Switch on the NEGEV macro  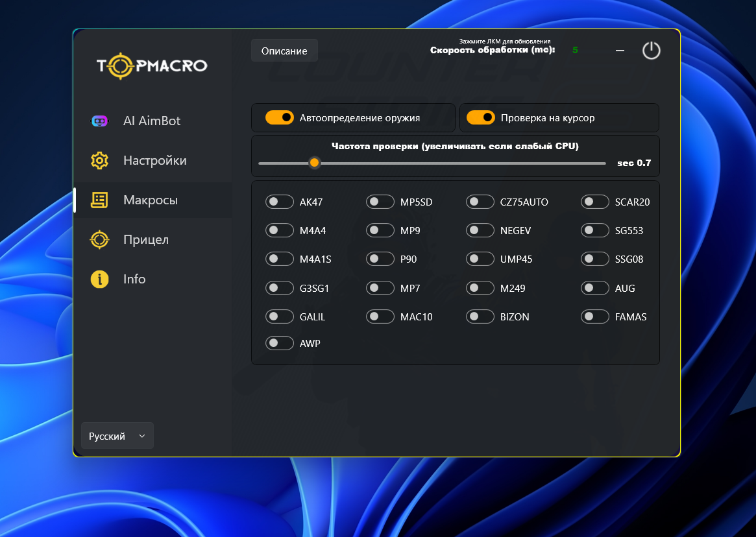[x=480, y=230]
